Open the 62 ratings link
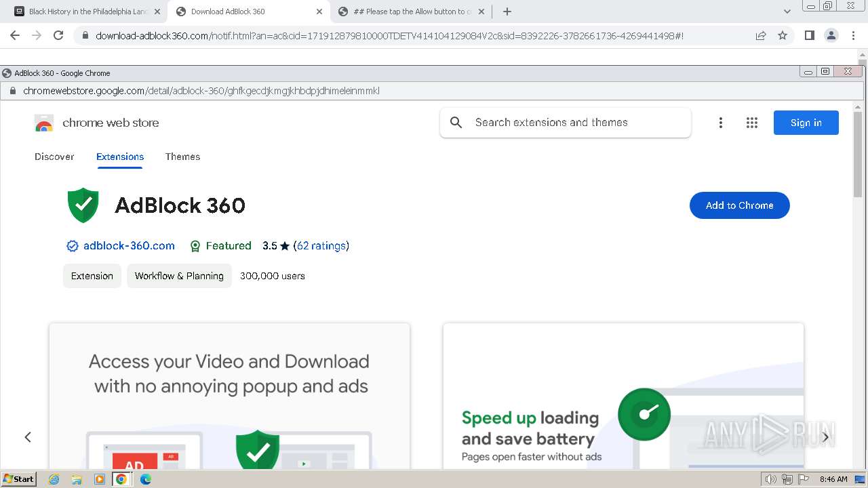 [321, 246]
